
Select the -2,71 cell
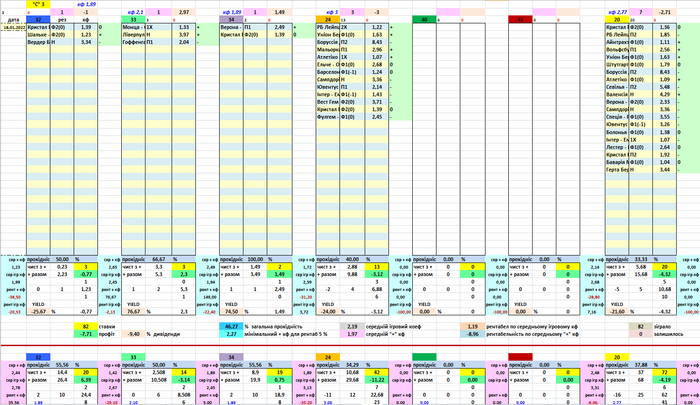665,12
